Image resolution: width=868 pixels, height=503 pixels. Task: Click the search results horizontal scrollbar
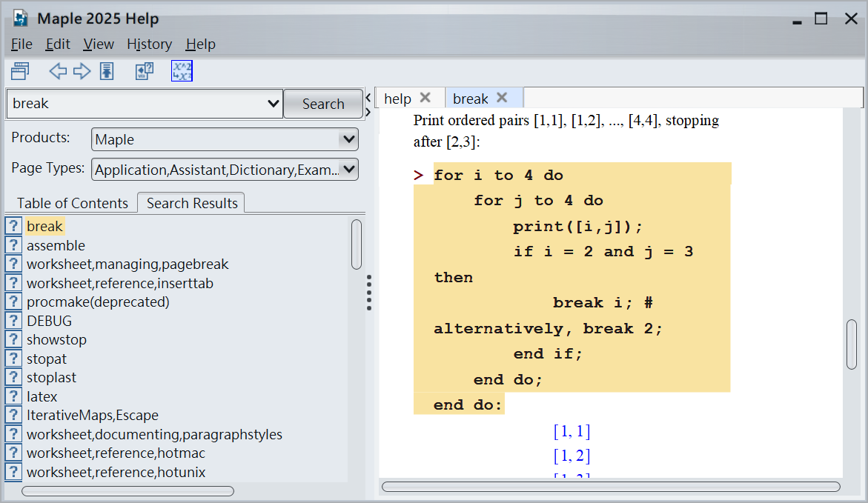point(127,490)
